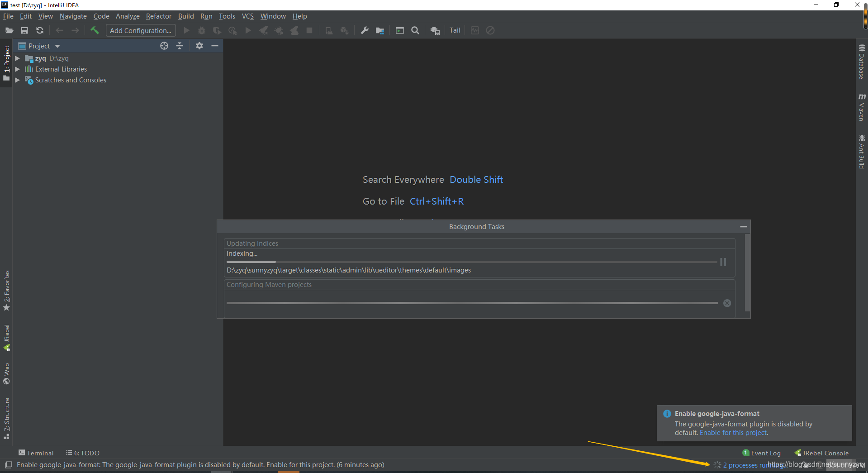Open Settings via the wrench icon
Screen dimensions: 868x473
click(x=365, y=30)
